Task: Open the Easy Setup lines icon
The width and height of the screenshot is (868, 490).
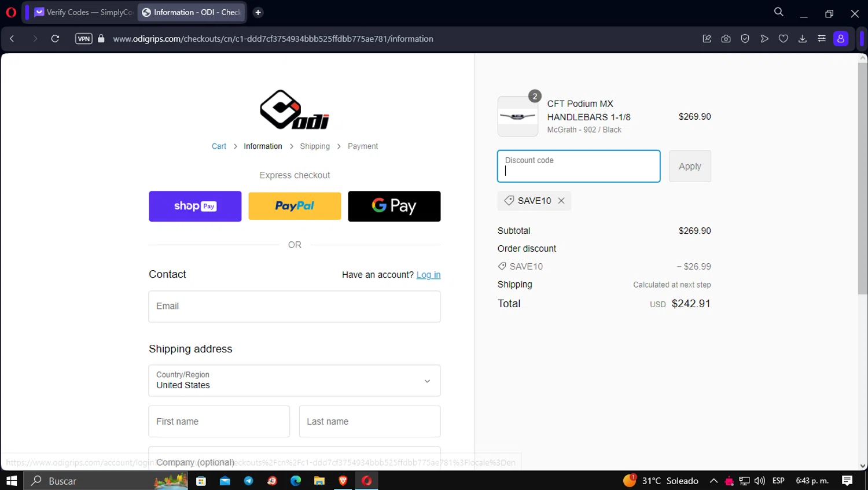Action: pyautogui.click(x=822, y=39)
